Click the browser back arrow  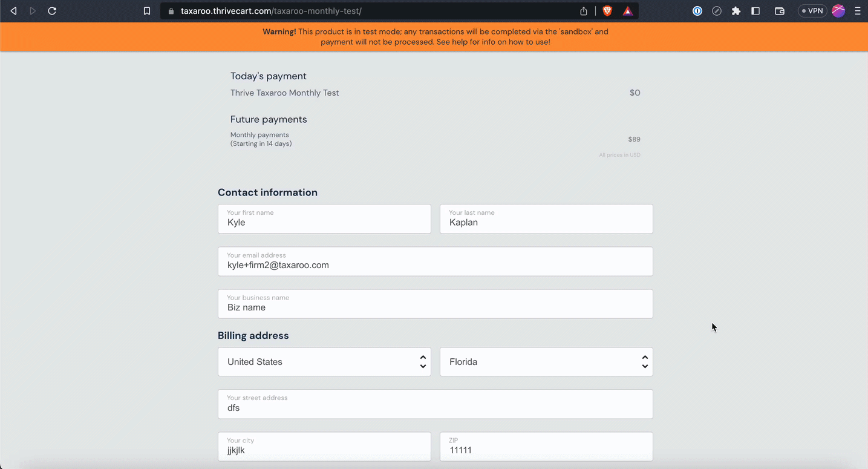[x=13, y=11]
